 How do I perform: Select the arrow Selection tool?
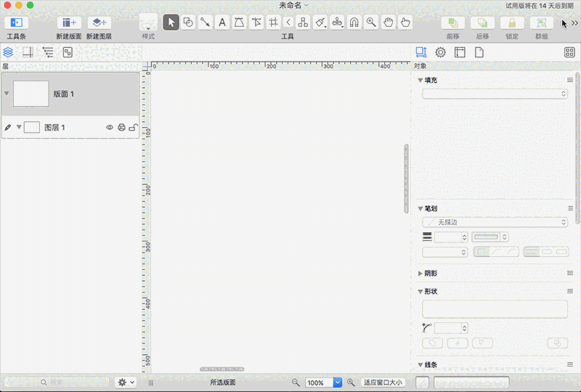[x=171, y=23]
